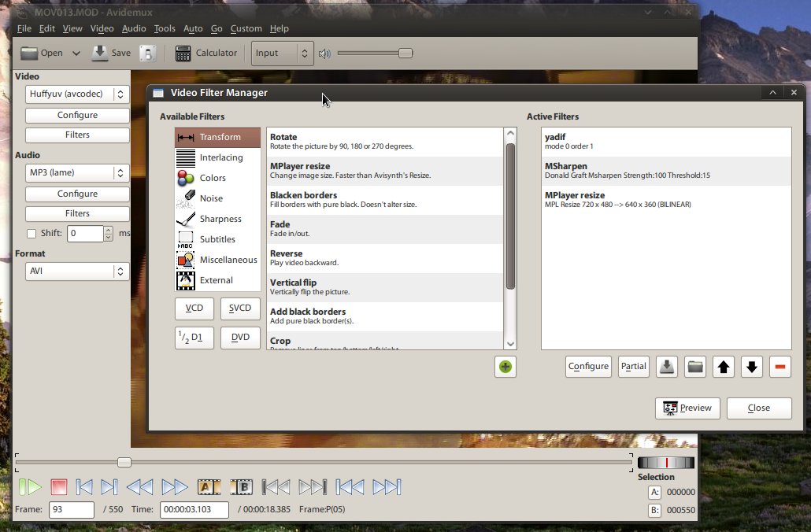The image size is (811, 532).
Task: Go to previous black frame
Action: pos(276,487)
